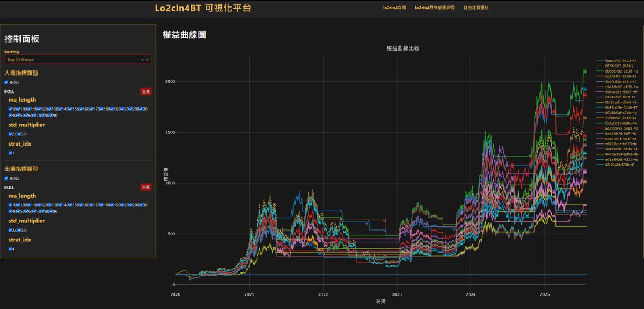644x309 pixels.
Task: Uncheck ma_length 130 in the 出場 section
Action: (x=49, y=205)
